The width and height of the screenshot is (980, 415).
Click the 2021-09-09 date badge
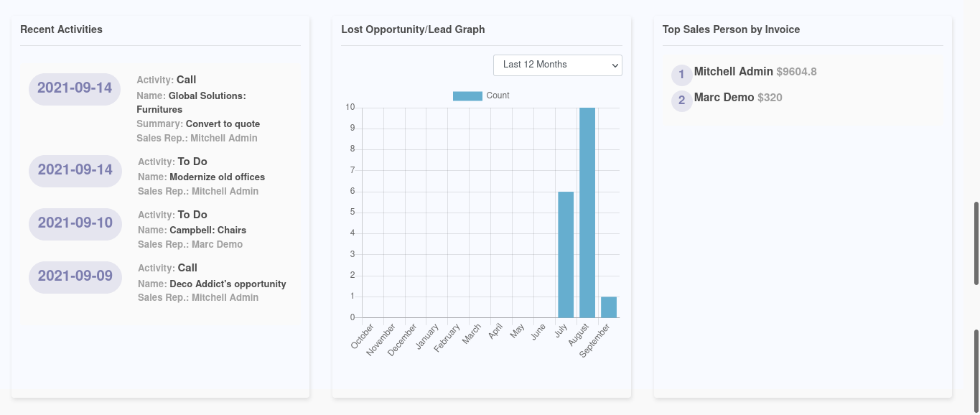pyautogui.click(x=75, y=276)
